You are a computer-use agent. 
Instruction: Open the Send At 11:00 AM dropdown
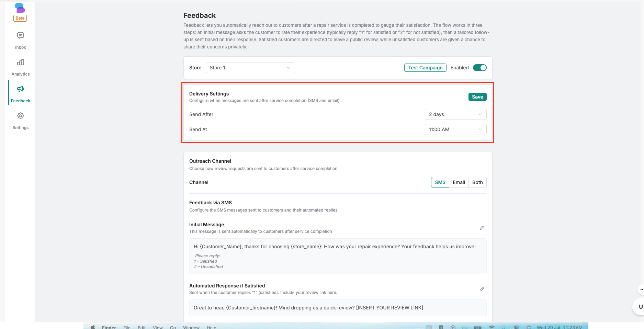click(x=455, y=129)
